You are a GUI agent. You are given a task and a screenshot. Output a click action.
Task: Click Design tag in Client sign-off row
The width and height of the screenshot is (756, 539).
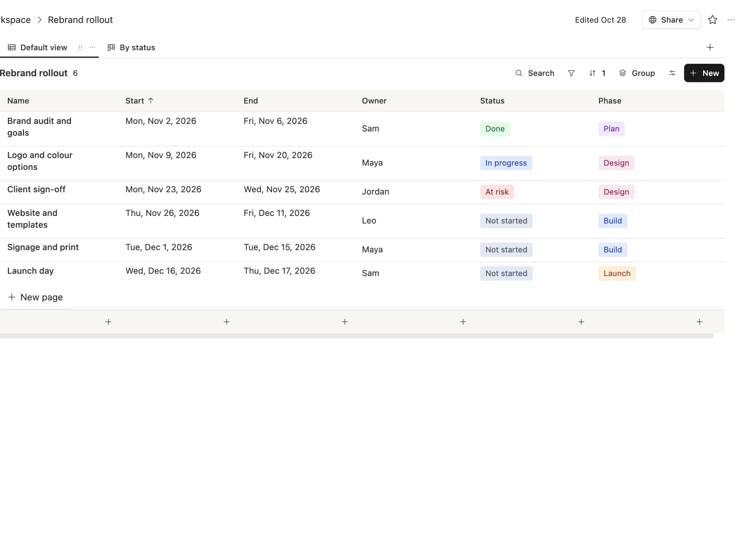pyautogui.click(x=616, y=192)
